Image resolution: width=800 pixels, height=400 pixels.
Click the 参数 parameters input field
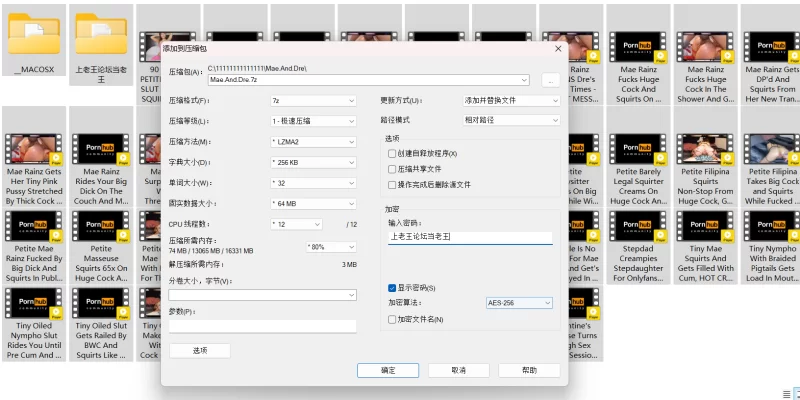(x=262, y=327)
